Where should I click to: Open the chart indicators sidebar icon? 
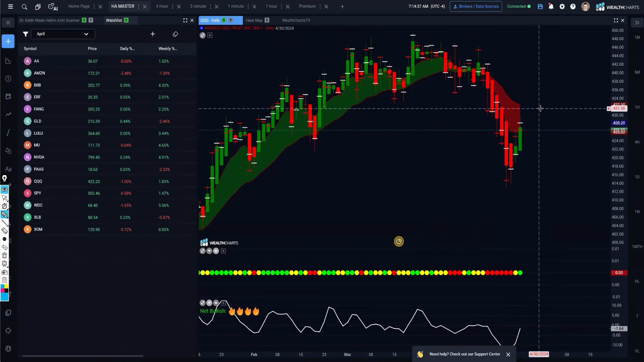coord(8,61)
